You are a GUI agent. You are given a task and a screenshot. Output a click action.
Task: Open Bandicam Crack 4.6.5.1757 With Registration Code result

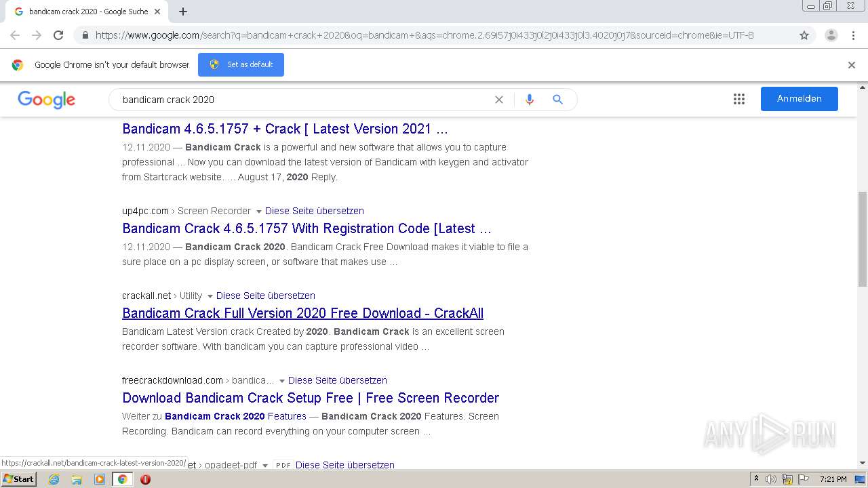click(x=307, y=228)
